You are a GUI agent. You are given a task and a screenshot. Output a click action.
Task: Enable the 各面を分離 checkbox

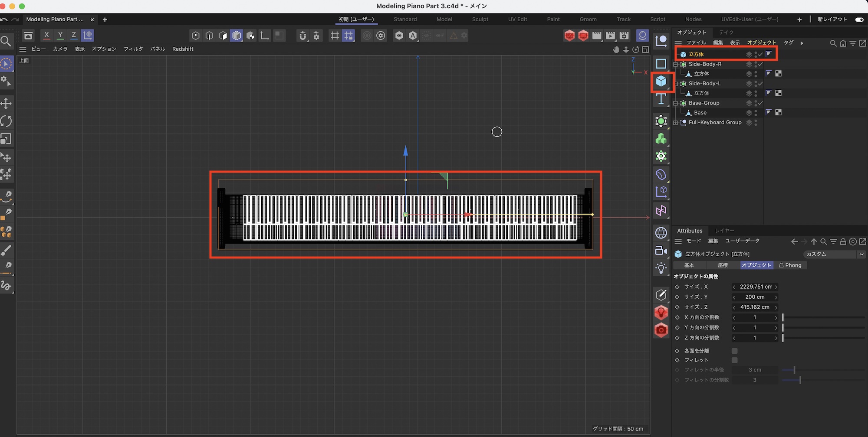click(734, 351)
